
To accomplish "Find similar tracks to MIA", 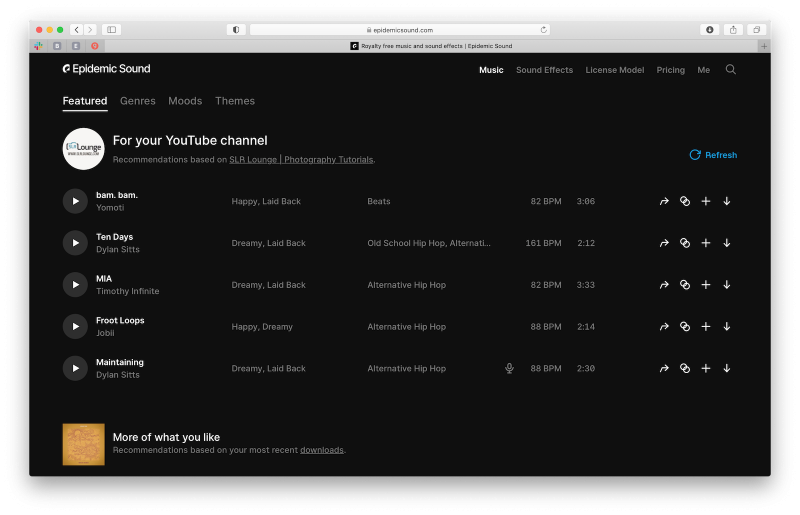I will click(685, 285).
